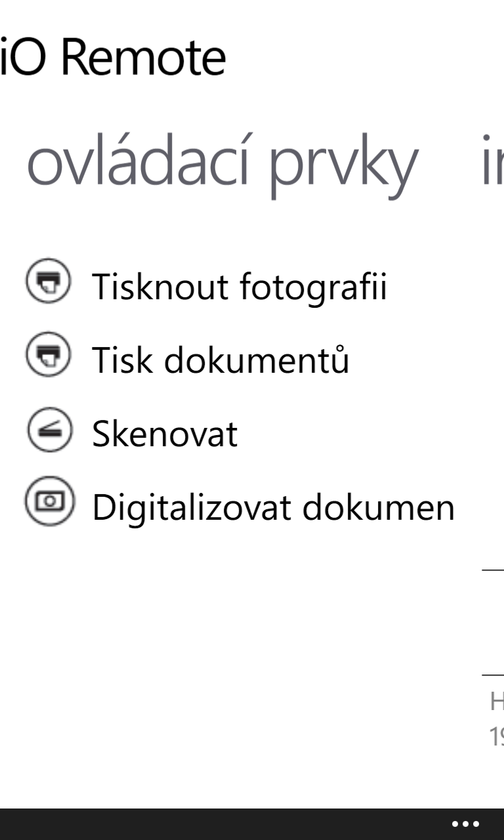Open the camera icon for Digitalizovat dokumen
Screen dimensions: 504x840
tap(48, 501)
